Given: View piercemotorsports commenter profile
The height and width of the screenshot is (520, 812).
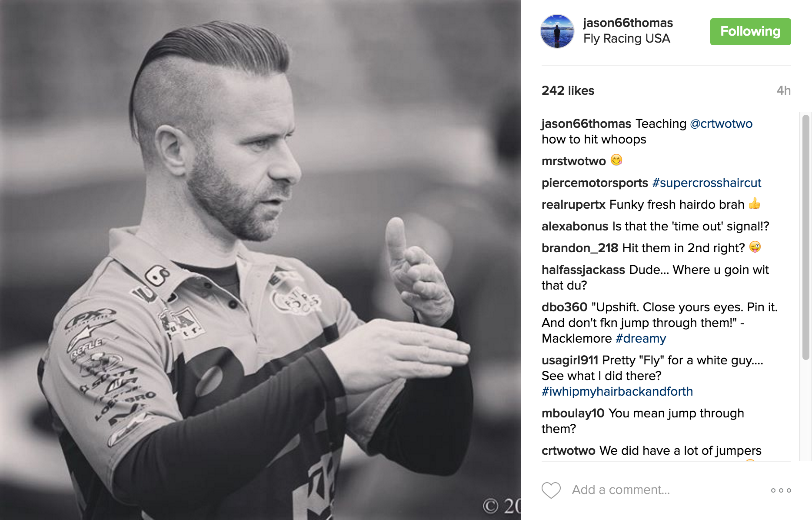Looking at the screenshot, I should point(595,183).
